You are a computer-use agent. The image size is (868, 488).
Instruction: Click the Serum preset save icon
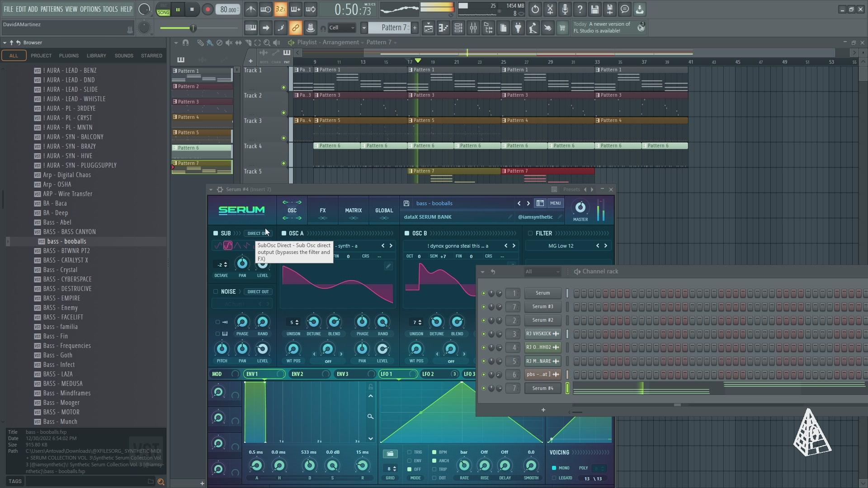406,203
